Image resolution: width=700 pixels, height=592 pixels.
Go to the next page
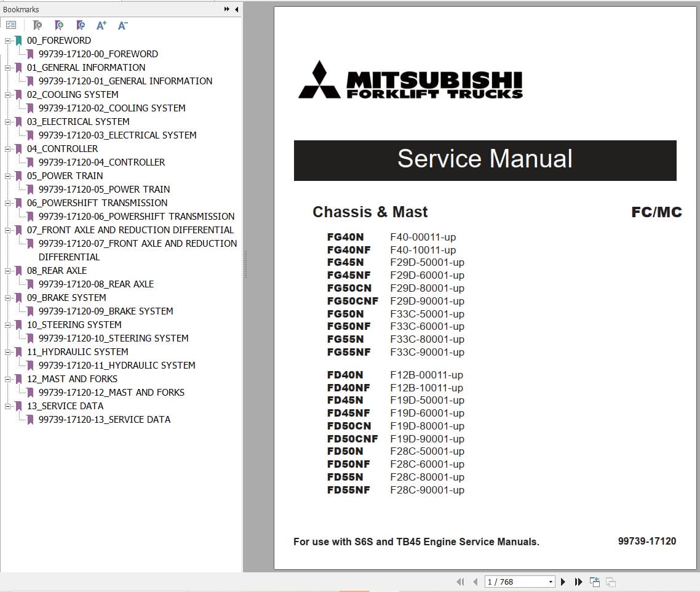[x=563, y=582]
